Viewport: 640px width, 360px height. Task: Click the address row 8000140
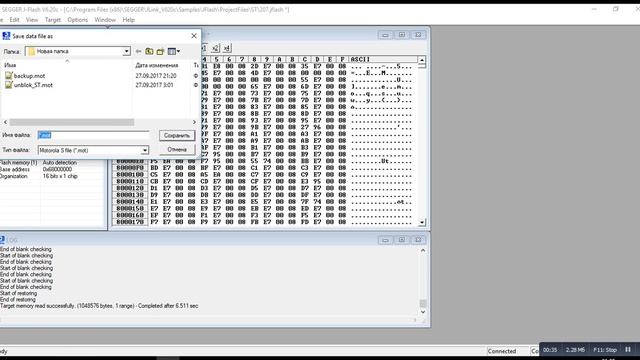[x=130, y=202]
